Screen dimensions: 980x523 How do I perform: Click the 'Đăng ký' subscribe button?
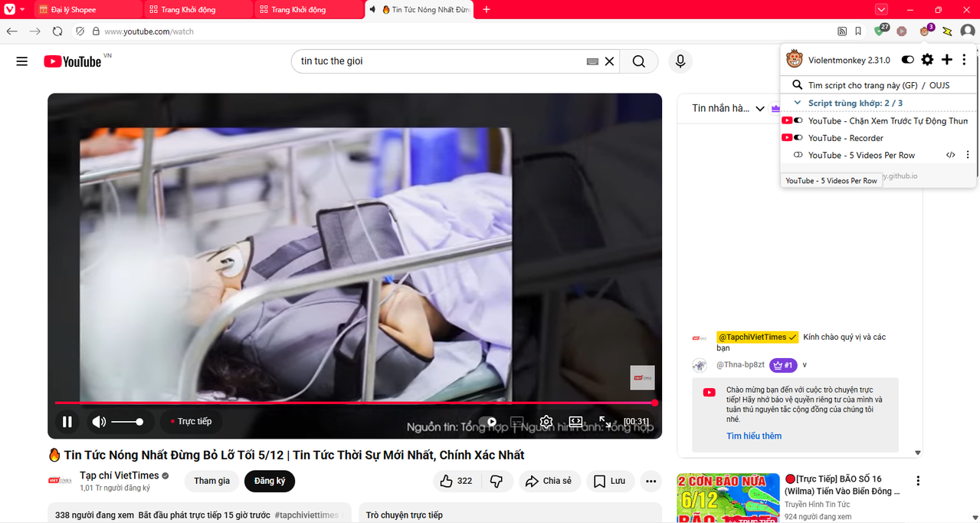270,481
